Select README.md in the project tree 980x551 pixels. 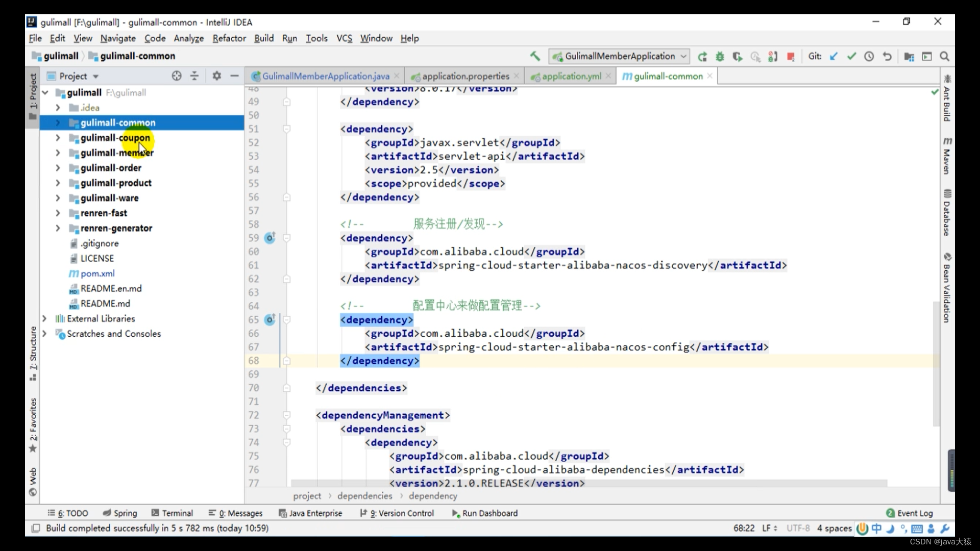105,304
